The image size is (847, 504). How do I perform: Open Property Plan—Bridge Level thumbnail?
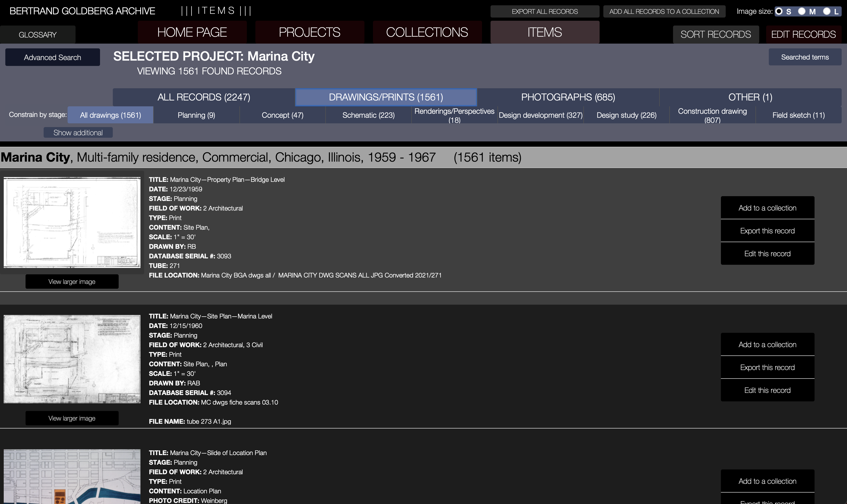[x=72, y=222]
